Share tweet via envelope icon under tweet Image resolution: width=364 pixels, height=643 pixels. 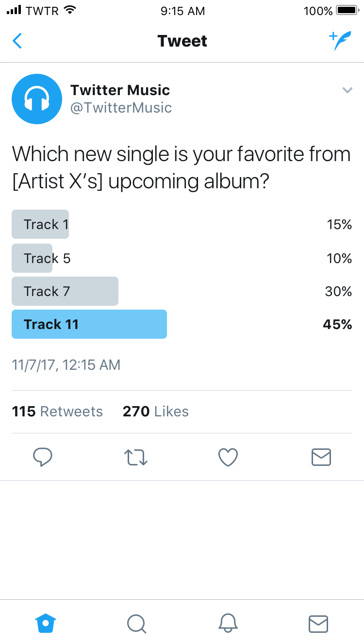pyautogui.click(x=321, y=457)
